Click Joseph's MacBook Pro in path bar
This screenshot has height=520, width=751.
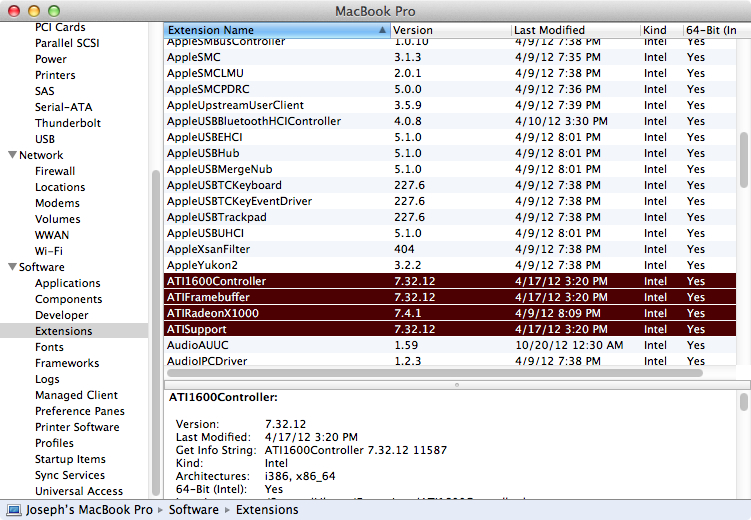tap(89, 510)
